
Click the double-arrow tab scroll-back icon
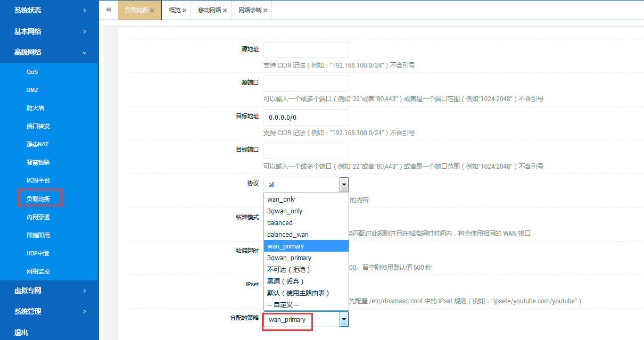point(109,10)
